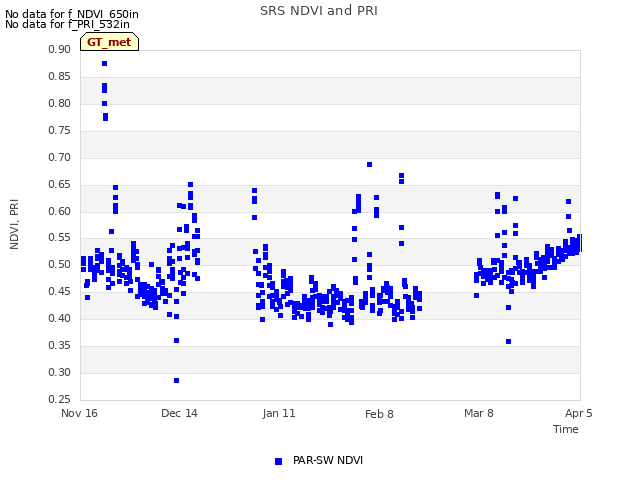The height and width of the screenshot is (480, 640).
Task: Click the Jan 11 x-axis tick label
Action: click(x=279, y=413)
